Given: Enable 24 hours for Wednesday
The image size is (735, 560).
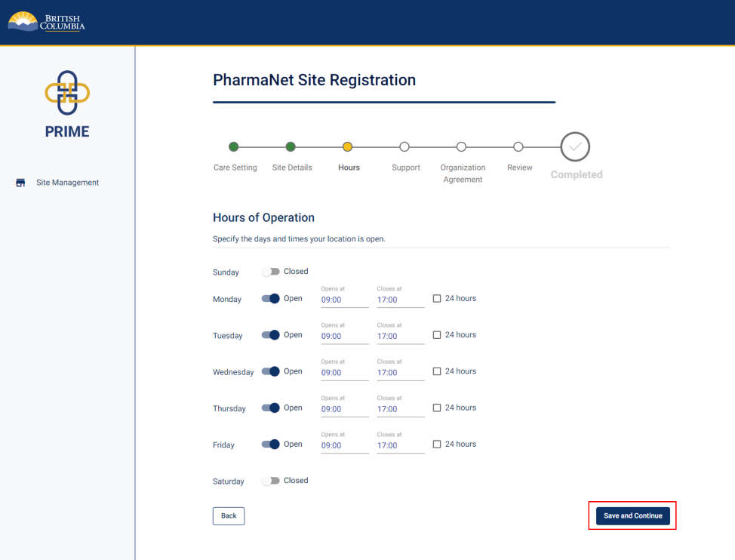Looking at the screenshot, I should pyautogui.click(x=435, y=371).
